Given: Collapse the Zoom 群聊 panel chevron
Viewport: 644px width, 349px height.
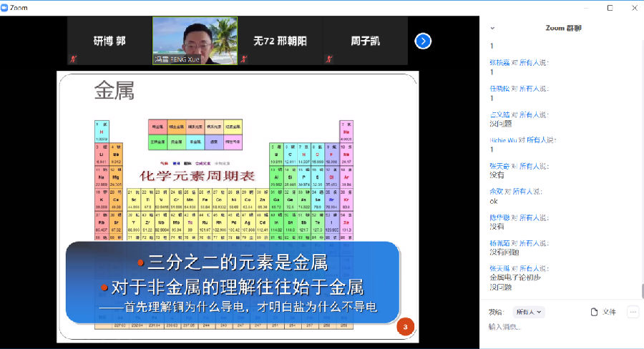Looking at the screenshot, I should click(x=492, y=28).
